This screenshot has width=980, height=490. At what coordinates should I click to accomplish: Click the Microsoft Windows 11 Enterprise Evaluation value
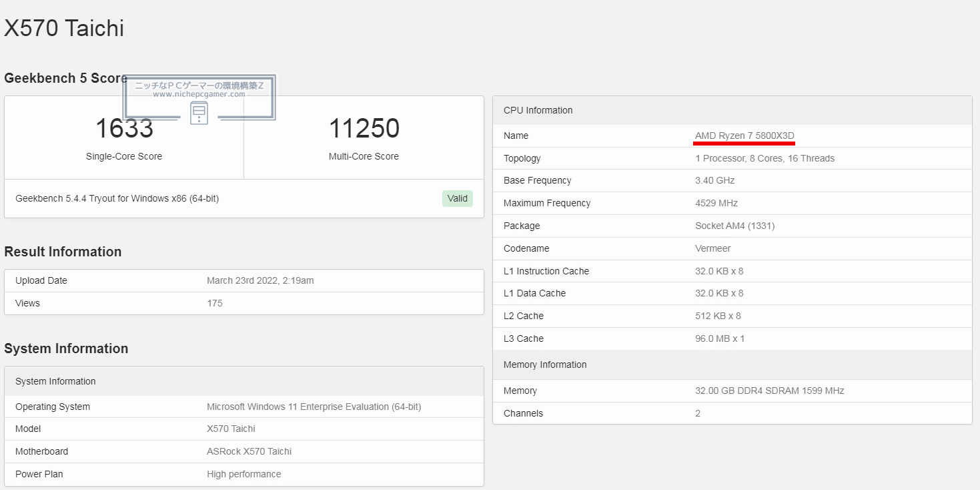[314, 407]
